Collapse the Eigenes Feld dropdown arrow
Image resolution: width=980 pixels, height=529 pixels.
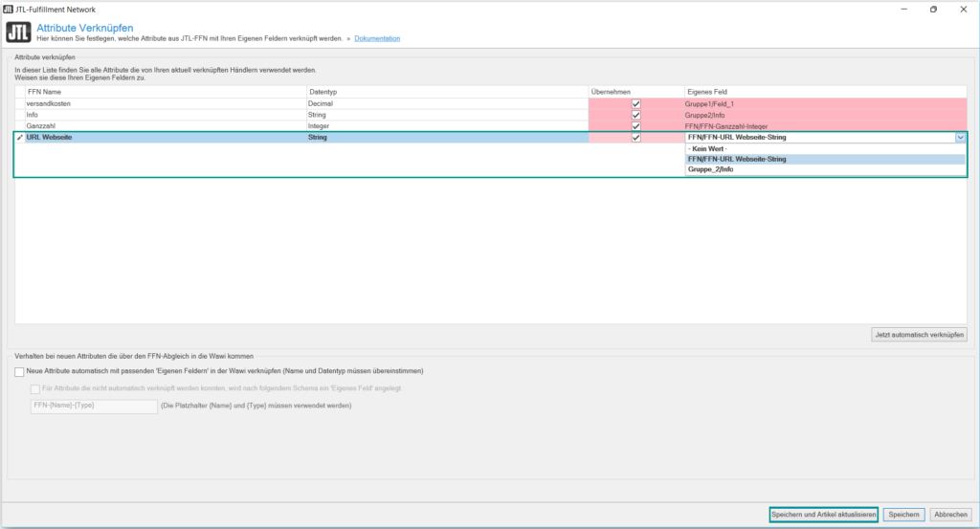[960, 138]
